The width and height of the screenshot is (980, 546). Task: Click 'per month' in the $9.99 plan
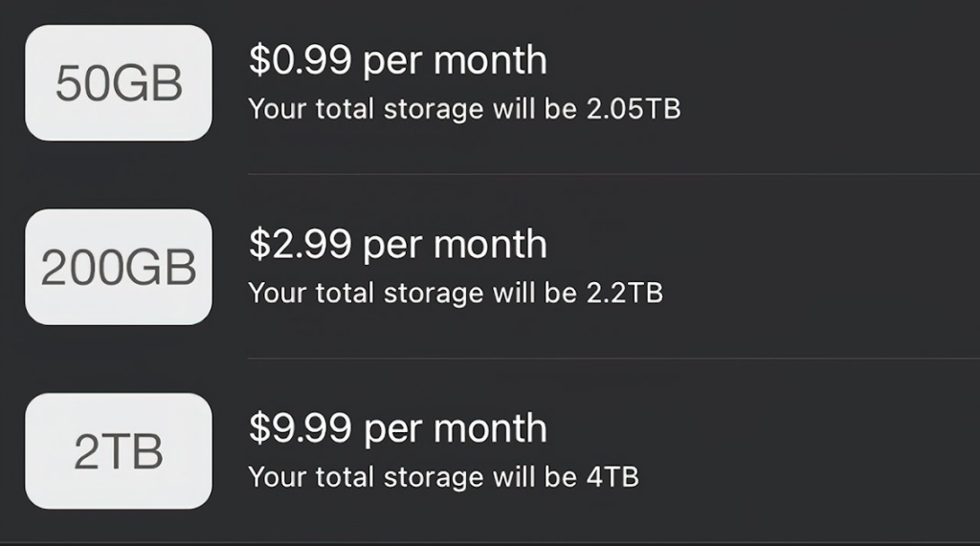(456, 429)
